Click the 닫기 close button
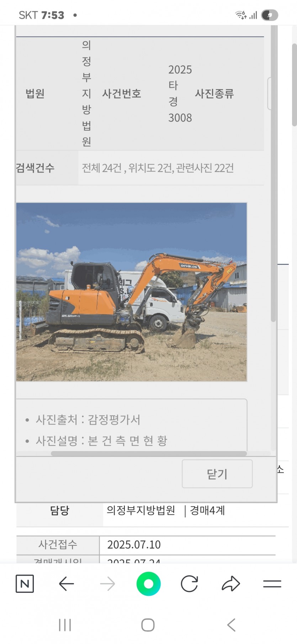This screenshot has height=644, width=297. pyautogui.click(x=217, y=474)
